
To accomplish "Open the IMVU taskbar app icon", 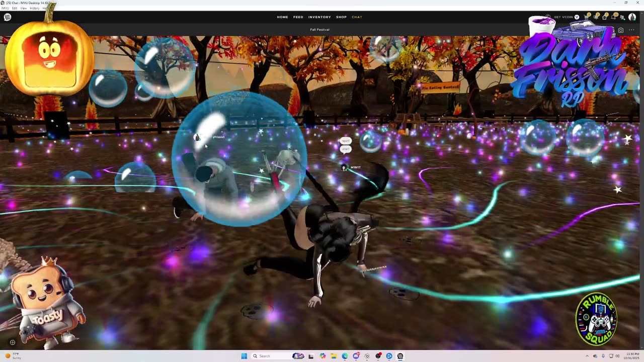I will [x=400, y=356].
